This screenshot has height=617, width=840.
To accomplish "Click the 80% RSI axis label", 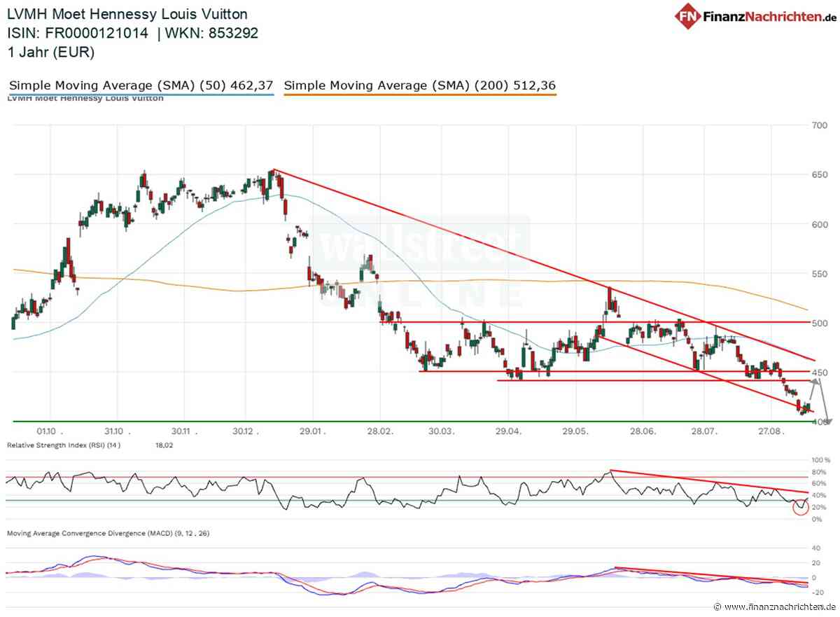I will 819,472.
